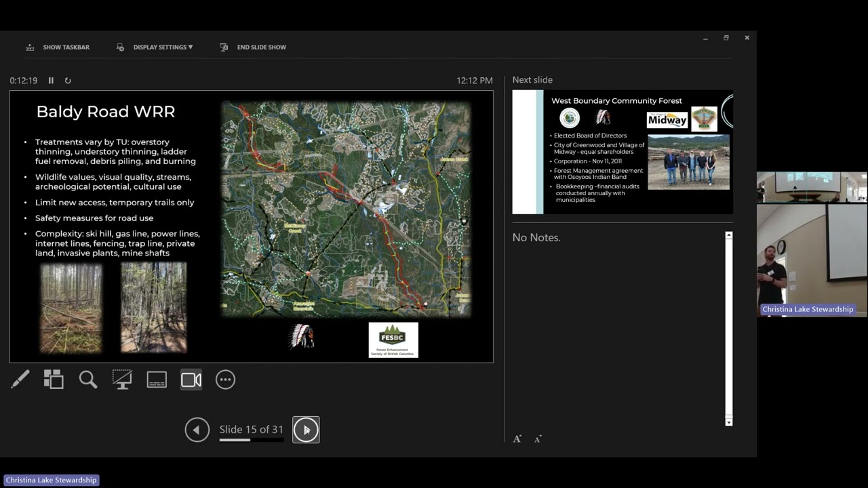Image resolution: width=868 pixels, height=488 pixels.
Task: Select the small room camera thumbnail
Action: pos(812,187)
